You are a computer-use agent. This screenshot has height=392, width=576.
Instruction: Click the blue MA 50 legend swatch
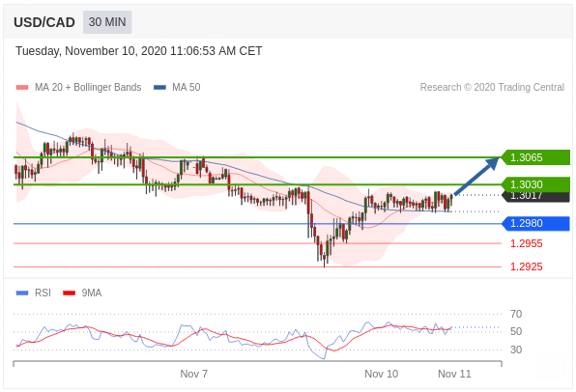[159, 87]
